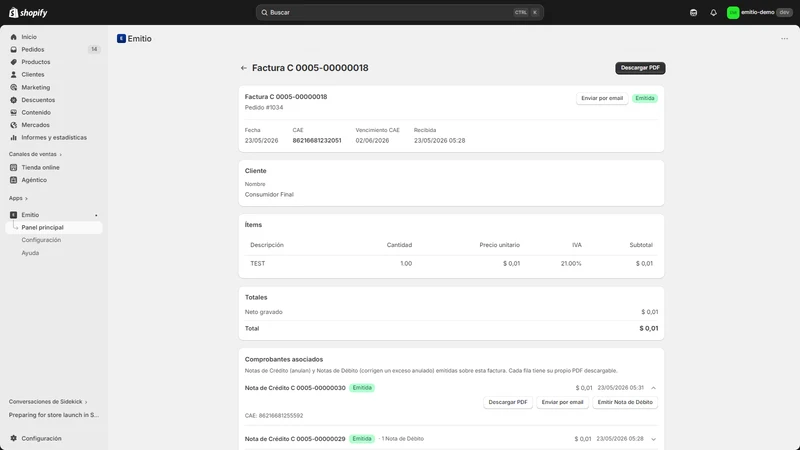Click the Shopify logo
This screenshot has height=450, width=800.
[28, 13]
